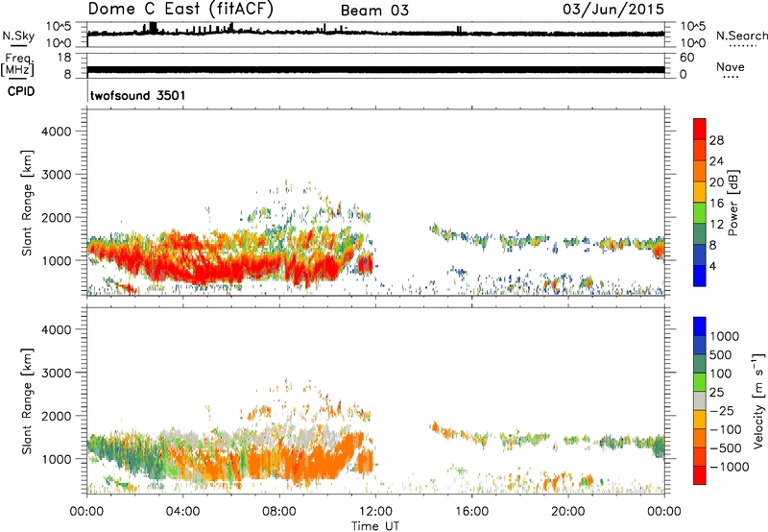The height and width of the screenshot is (532, 768).
Task: Click the teal 100–500 velocity swatch
Action: point(700,364)
